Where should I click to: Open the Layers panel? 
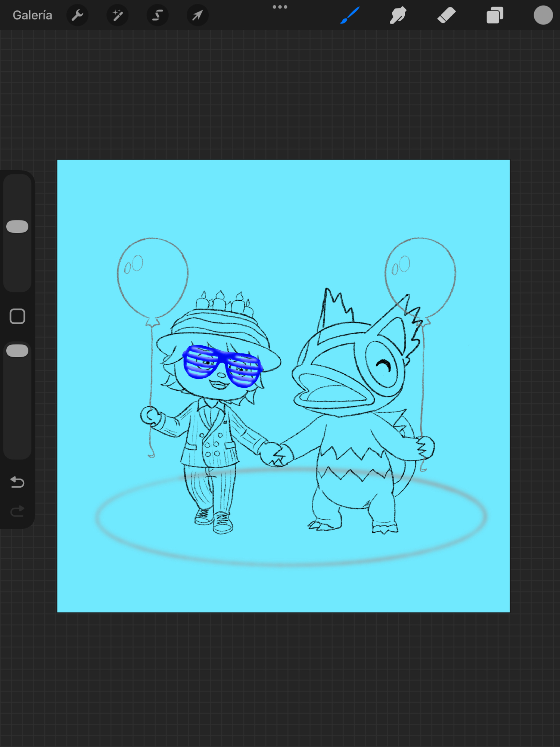pyautogui.click(x=495, y=15)
